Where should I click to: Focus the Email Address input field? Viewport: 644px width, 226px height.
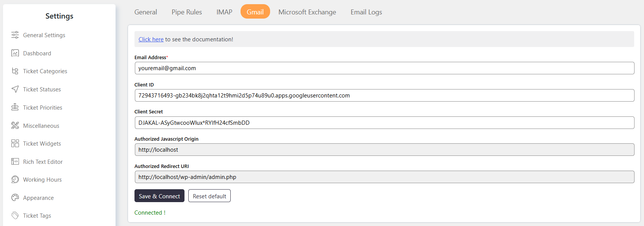(x=385, y=68)
